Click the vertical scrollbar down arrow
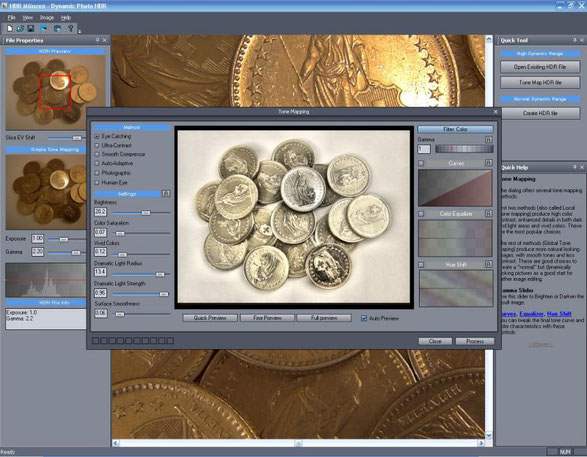The height and width of the screenshot is (457, 587). [x=489, y=435]
